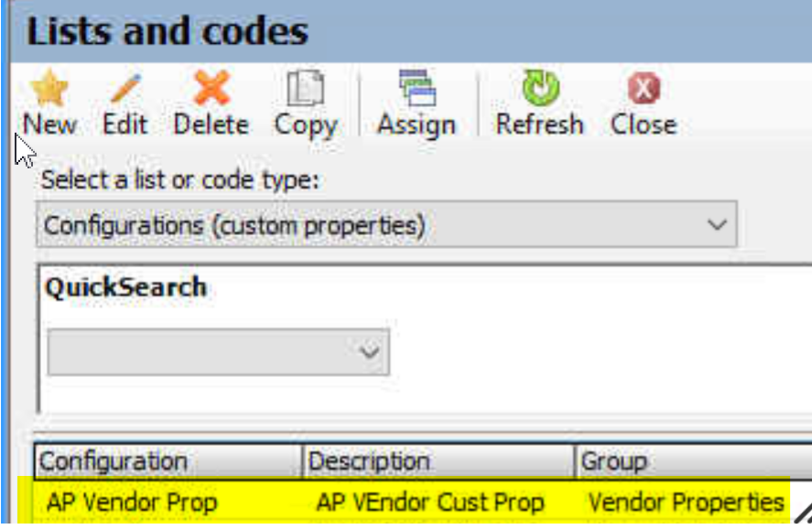Click the Copy documents icon
The height and width of the screenshot is (529, 812).
pos(306,88)
